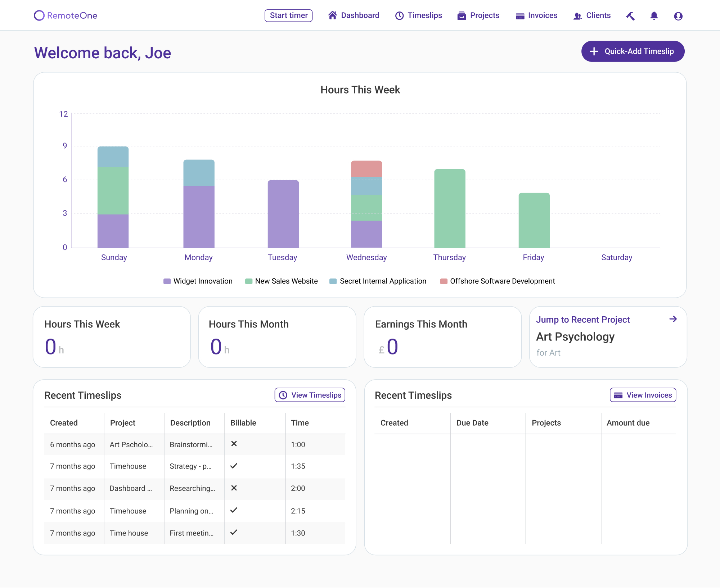The width and height of the screenshot is (720, 588).
Task: Open Invoices from the top navigation
Action: [x=537, y=15]
